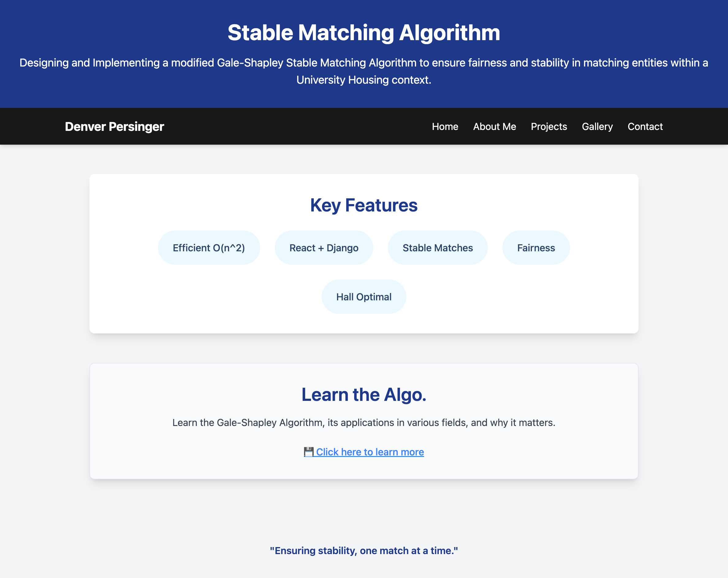
Task: Open the Home navigation item
Action: tap(445, 126)
